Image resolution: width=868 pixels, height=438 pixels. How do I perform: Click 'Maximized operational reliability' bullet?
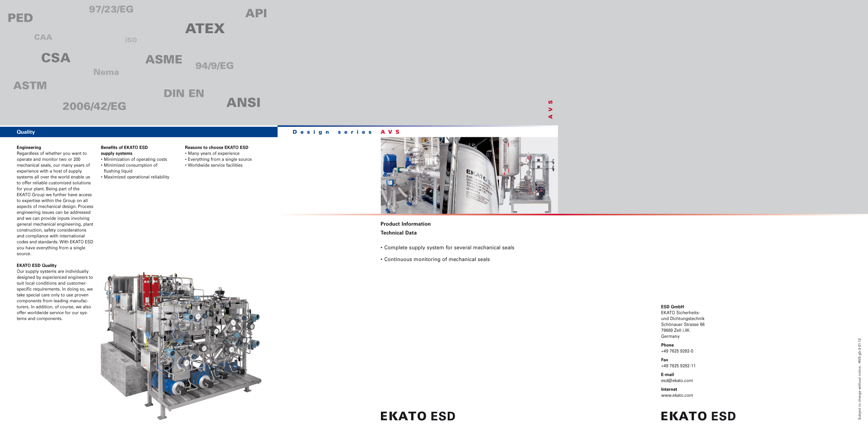coord(135,177)
